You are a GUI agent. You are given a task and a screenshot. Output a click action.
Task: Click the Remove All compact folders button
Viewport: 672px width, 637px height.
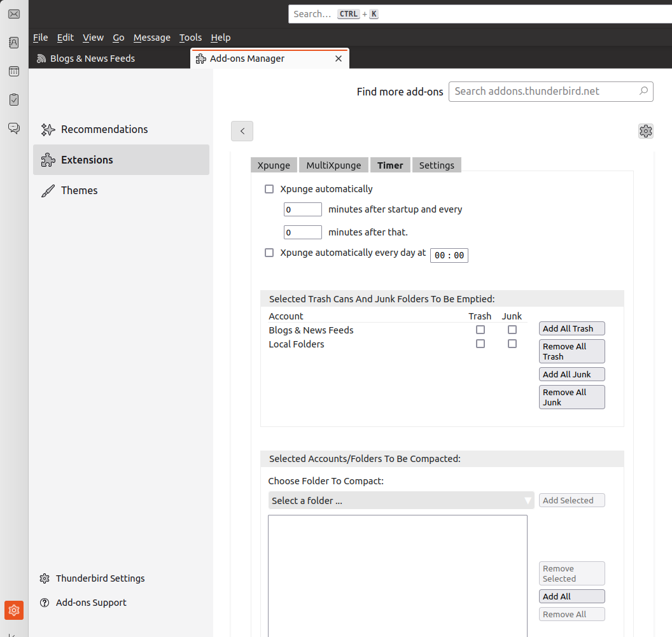(x=571, y=614)
